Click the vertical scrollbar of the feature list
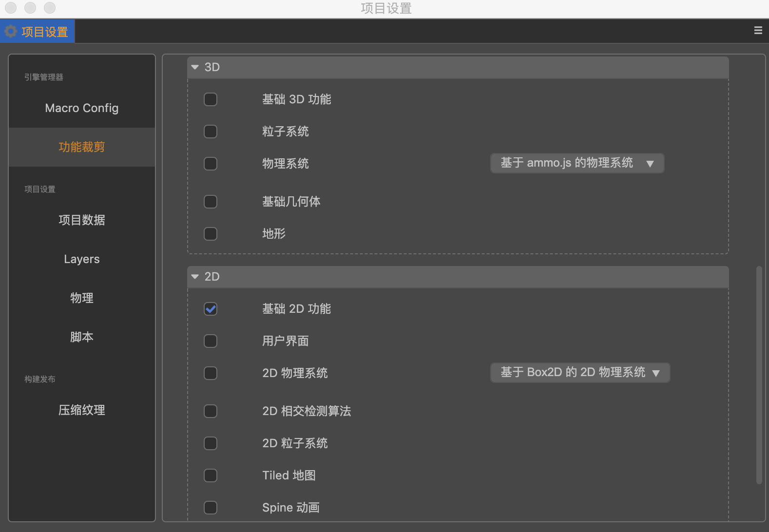Image resolution: width=769 pixels, height=532 pixels. click(x=759, y=375)
